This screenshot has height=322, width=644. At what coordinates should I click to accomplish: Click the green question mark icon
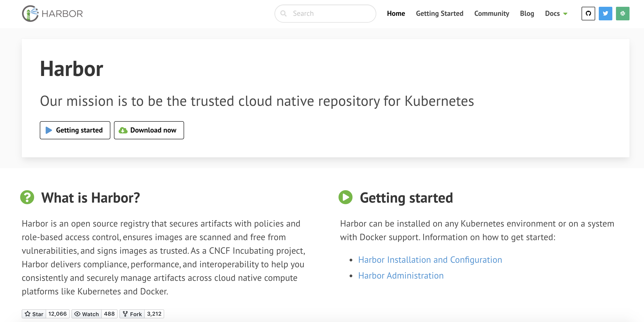(x=27, y=197)
